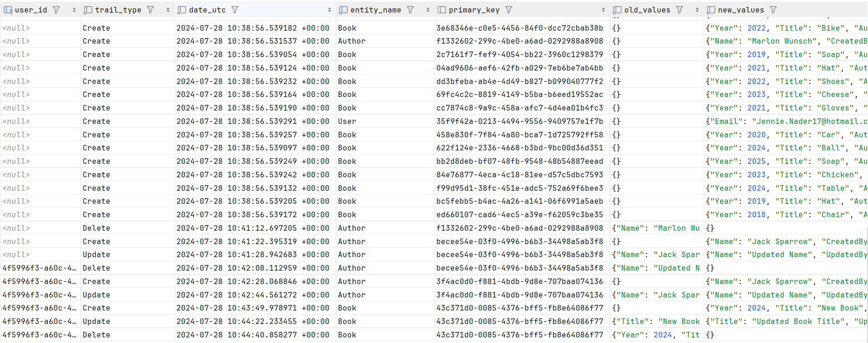Image resolution: width=868 pixels, height=343 pixels.
Task: Click the date cell 2024-07-28 10:38:56.539097
Action: pyautogui.click(x=255, y=148)
